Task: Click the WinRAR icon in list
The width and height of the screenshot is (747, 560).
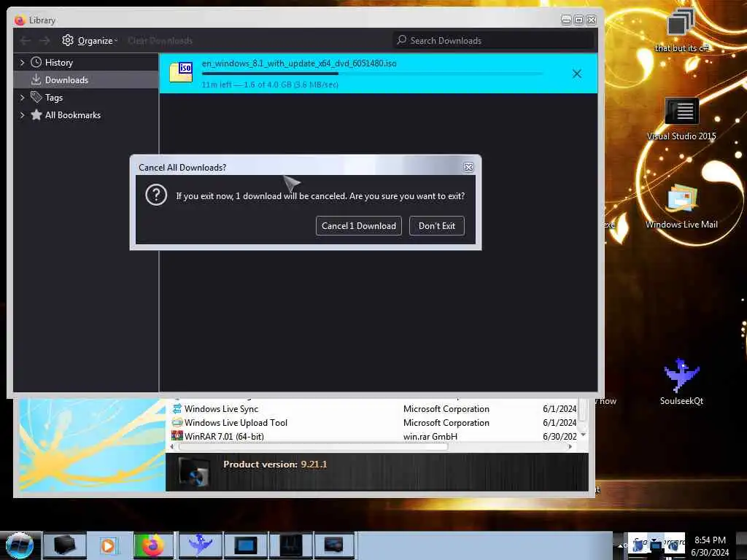Action: coord(177,435)
